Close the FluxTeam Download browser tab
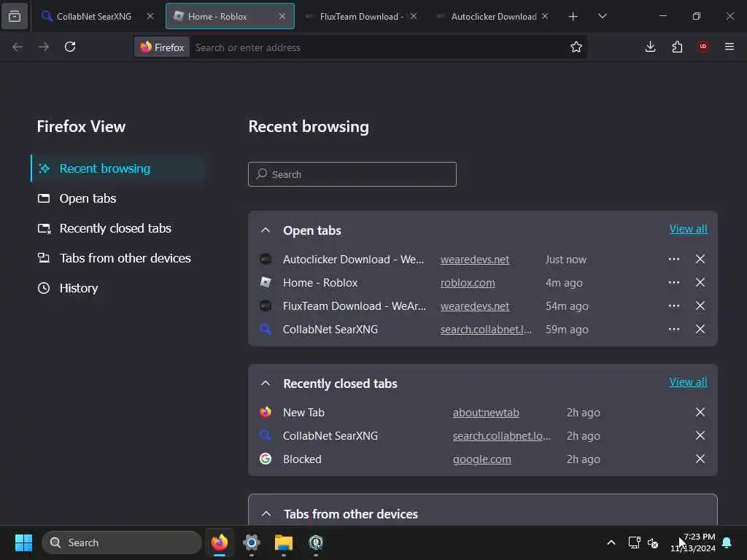Screen dimensions: 747x560 click(x=414, y=16)
